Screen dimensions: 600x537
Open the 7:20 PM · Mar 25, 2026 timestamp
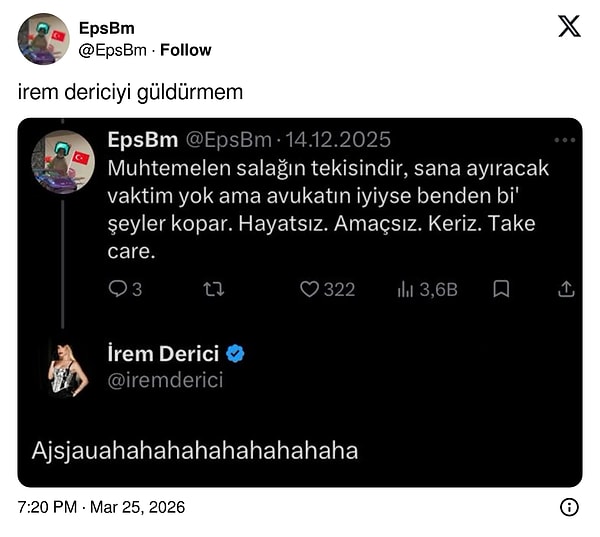[101, 507]
